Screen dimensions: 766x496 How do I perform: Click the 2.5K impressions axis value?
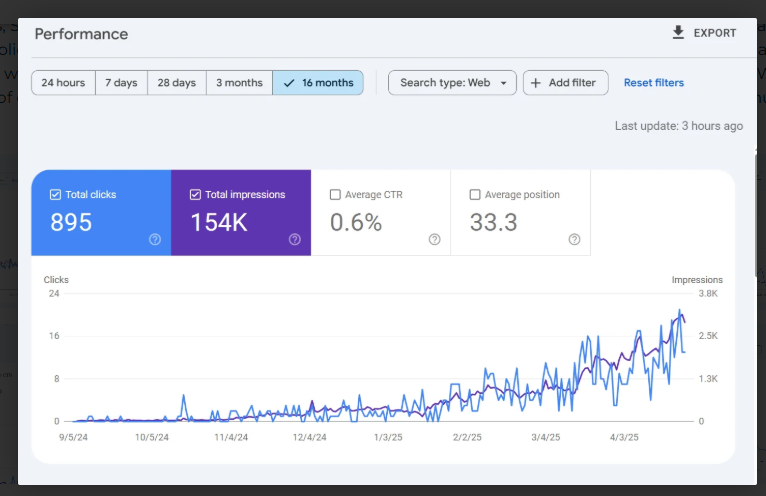708,336
